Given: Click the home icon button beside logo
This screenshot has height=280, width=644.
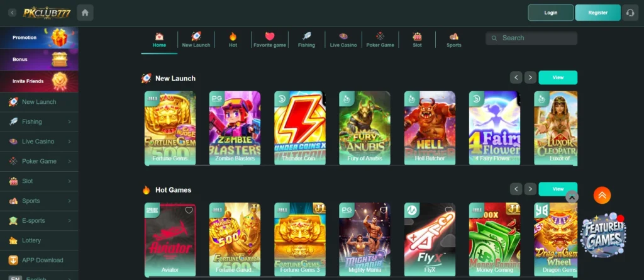Looking at the screenshot, I should click(85, 13).
